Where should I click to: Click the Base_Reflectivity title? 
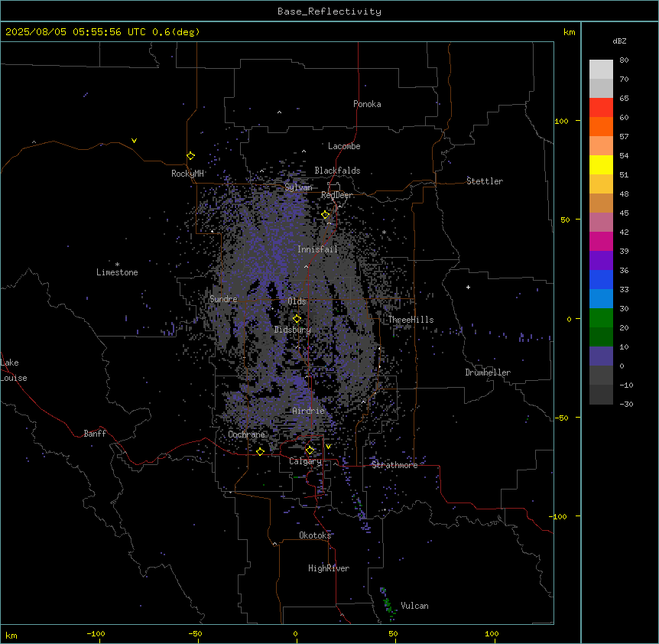pyautogui.click(x=329, y=11)
